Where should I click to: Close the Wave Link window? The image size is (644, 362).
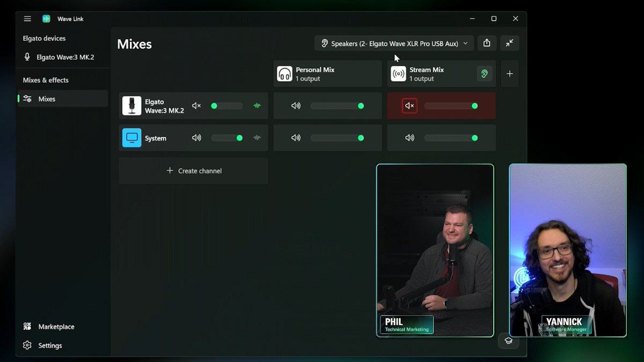(x=515, y=19)
